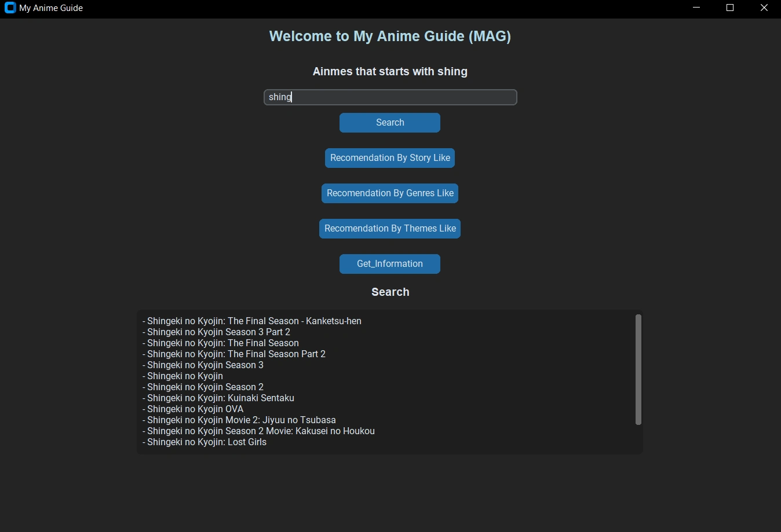Open Recomendation By Story Like
The width and height of the screenshot is (781, 532).
pyautogui.click(x=390, y=158)
